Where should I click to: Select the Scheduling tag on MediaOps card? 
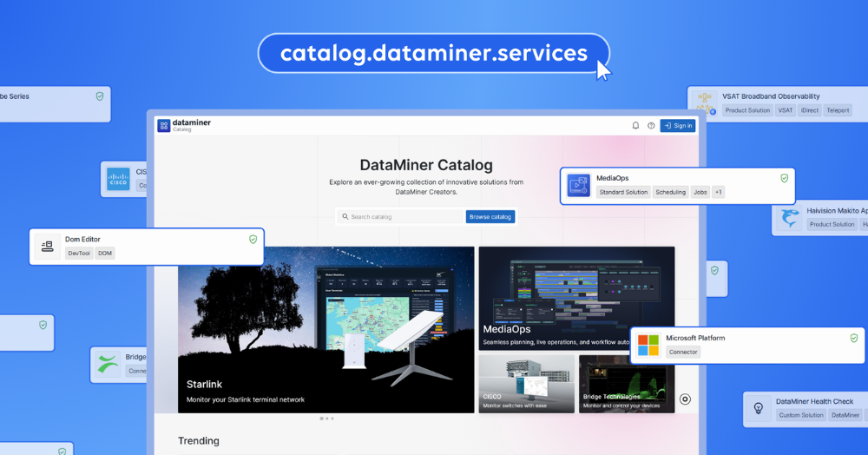click(x=670, y=192)
